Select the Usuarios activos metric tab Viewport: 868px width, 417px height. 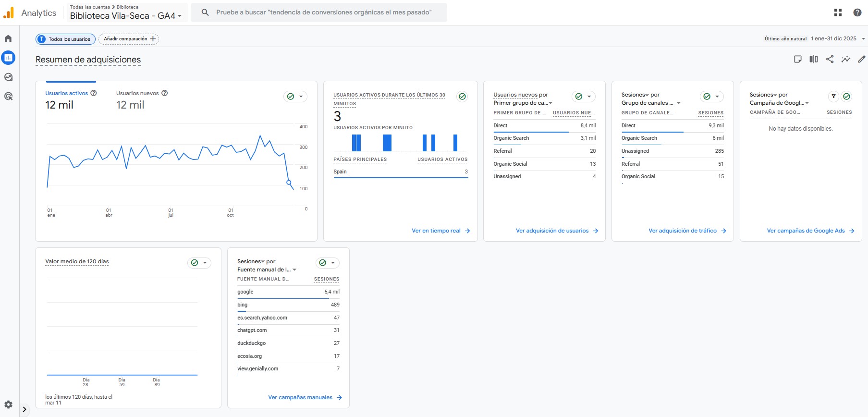click(x=67, y=93)
